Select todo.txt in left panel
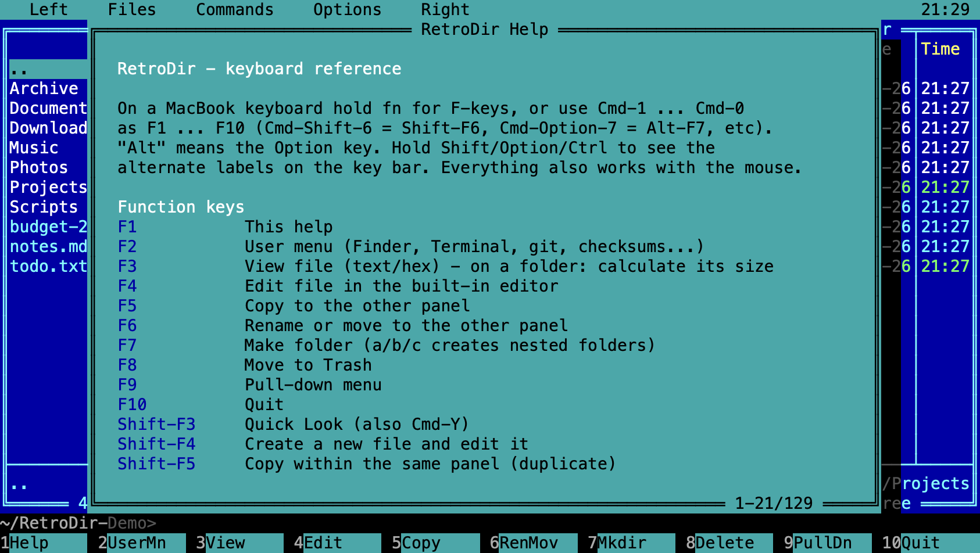 pos(48,267)
